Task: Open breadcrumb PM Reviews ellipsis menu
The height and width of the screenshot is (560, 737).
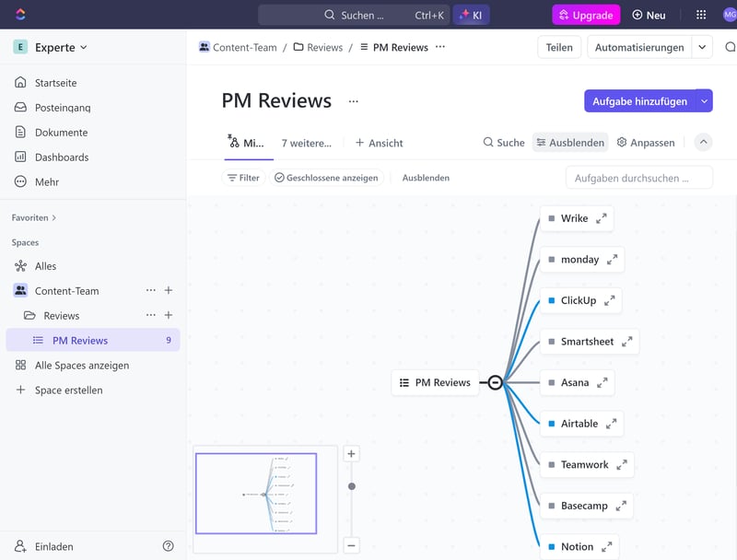Action: (440, 46)
